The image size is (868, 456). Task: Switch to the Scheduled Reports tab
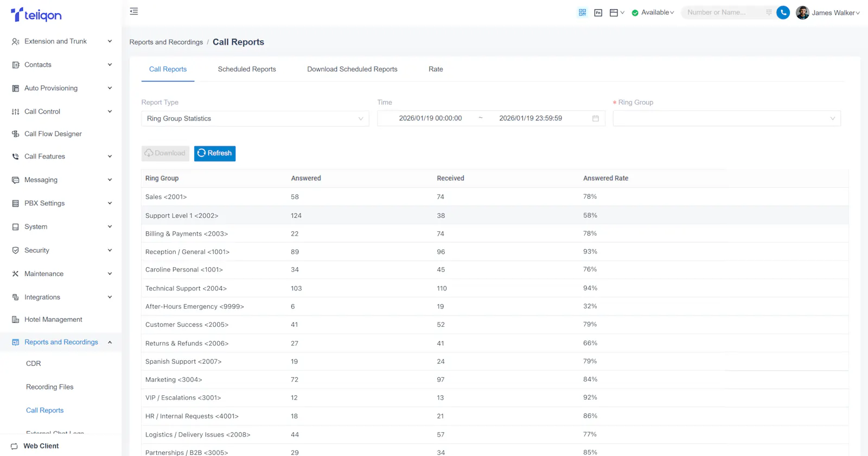click(x=247, y=69)
